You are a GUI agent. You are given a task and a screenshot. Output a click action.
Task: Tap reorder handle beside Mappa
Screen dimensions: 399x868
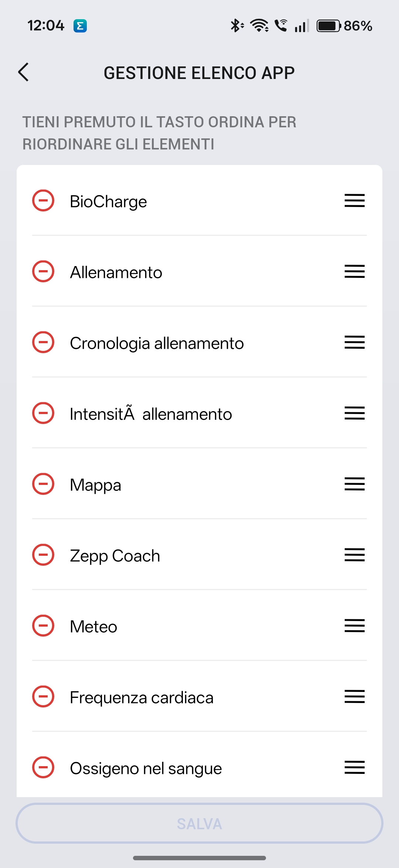(354, 484)
